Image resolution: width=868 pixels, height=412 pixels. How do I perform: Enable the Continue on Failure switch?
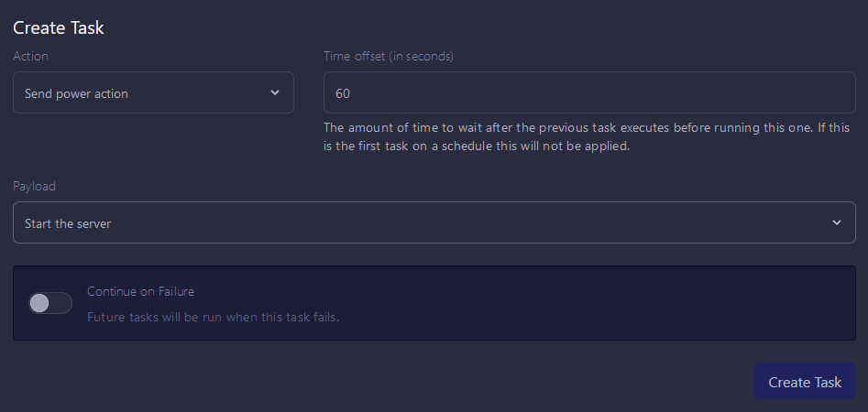tap(50, 303)
